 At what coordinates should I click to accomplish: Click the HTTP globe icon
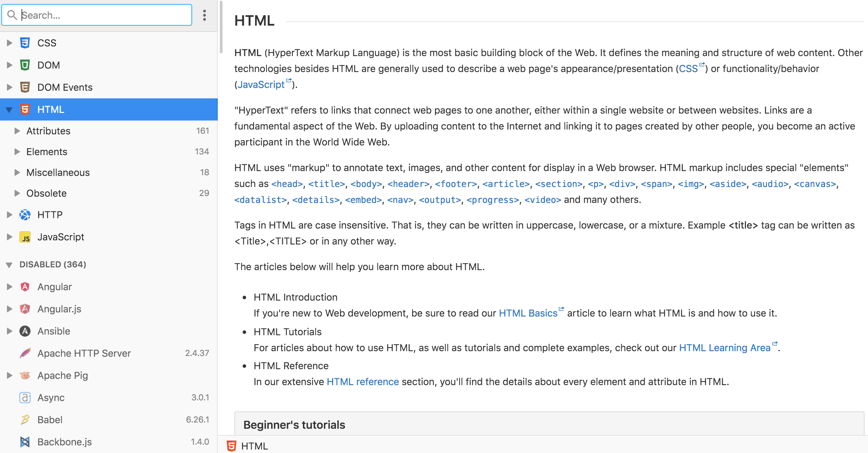(x=25, y=215)
